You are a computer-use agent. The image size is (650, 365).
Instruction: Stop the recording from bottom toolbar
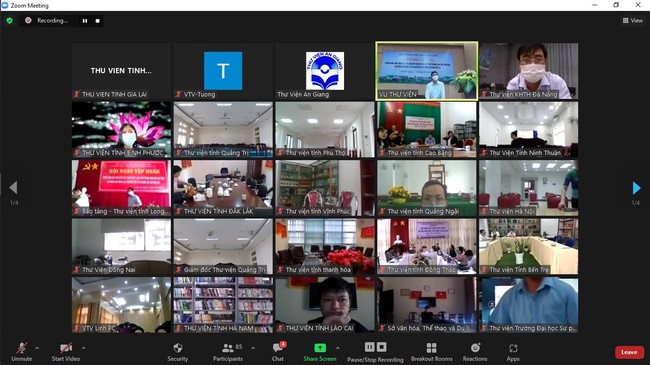[381, 347]
